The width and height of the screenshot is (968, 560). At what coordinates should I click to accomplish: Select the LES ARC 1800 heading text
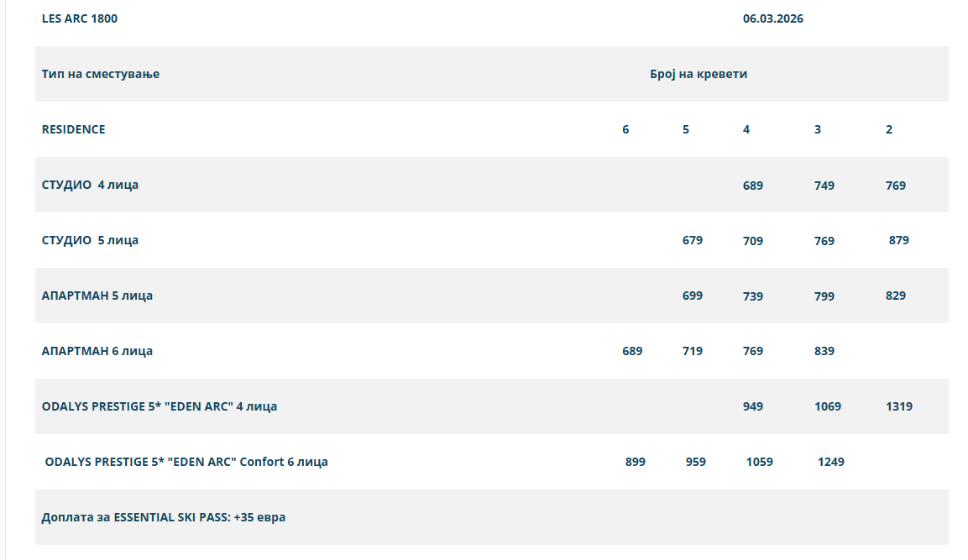80,18
